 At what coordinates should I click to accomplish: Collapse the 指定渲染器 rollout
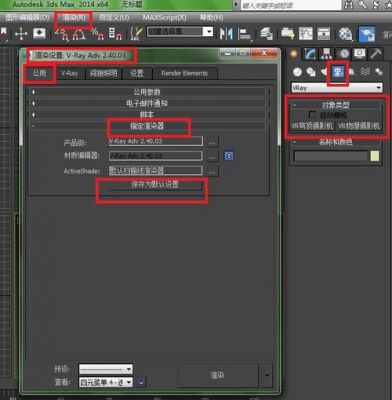coord(147,126)
